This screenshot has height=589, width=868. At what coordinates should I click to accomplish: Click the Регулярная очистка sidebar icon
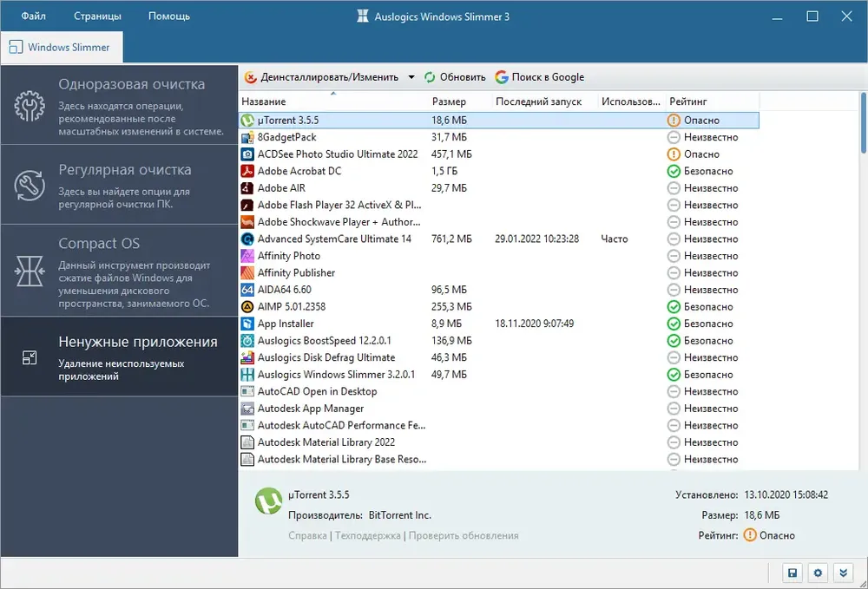(x=30, y=186)
